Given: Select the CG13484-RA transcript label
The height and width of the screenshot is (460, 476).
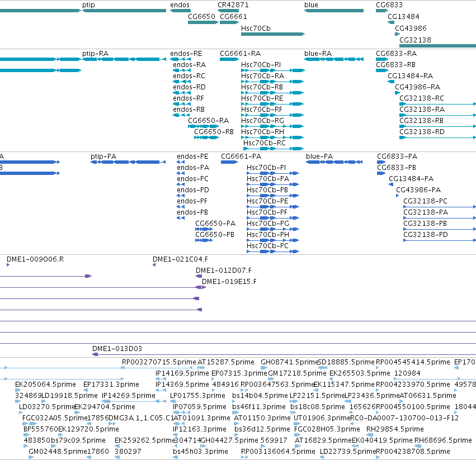Looking at the screenshot, I should tap(410, 76).
